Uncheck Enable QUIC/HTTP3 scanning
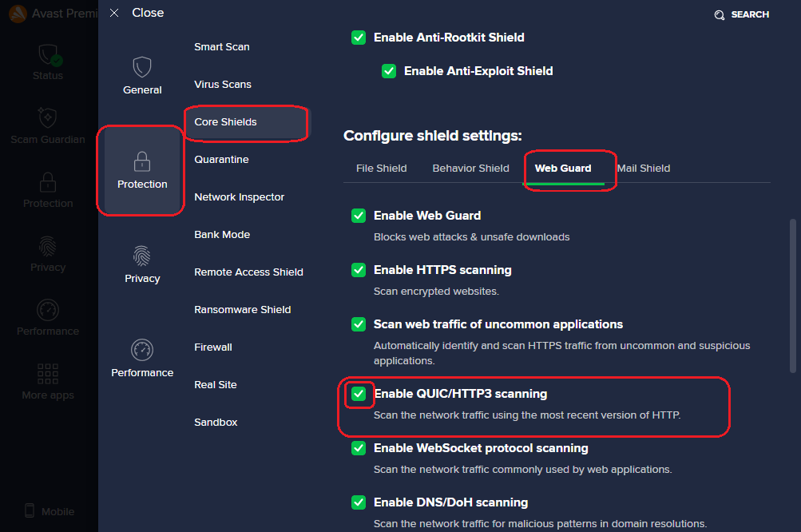801x532 pixels. click(359, 394)
